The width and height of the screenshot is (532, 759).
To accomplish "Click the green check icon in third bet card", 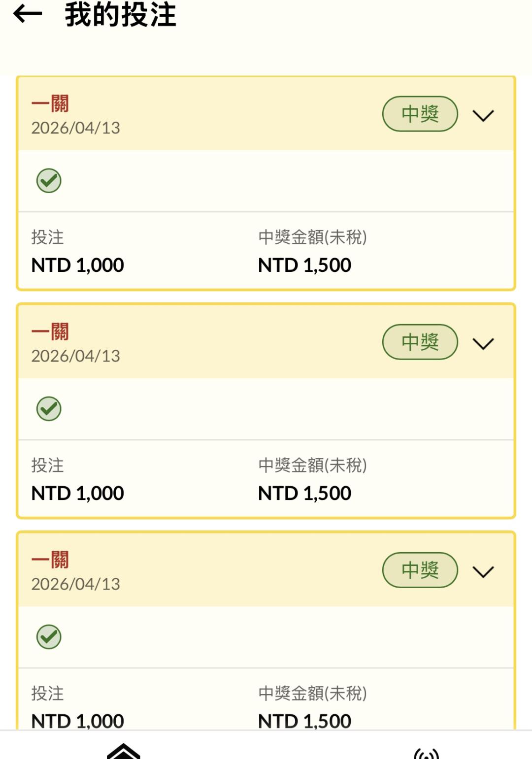I will (x=49, y=637).
